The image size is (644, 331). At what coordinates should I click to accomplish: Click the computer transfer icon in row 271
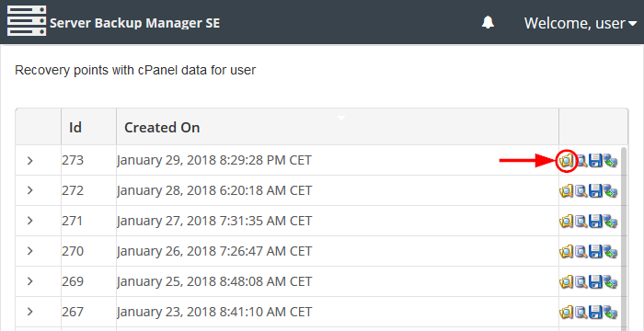610,222
